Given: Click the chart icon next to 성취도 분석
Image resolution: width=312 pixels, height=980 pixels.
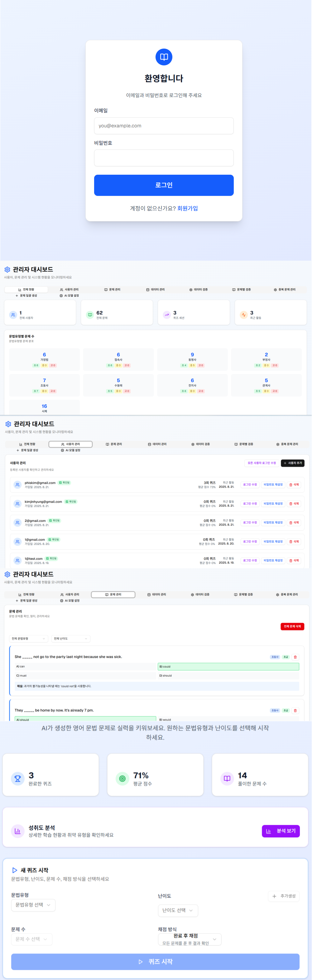Looking at the screenshot, I should point(17,831).
